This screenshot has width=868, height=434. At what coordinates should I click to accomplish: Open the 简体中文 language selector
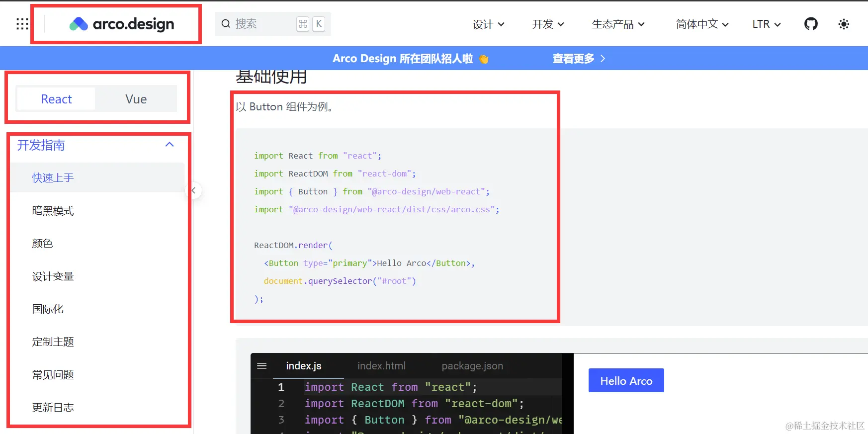(x=702, y=24)
